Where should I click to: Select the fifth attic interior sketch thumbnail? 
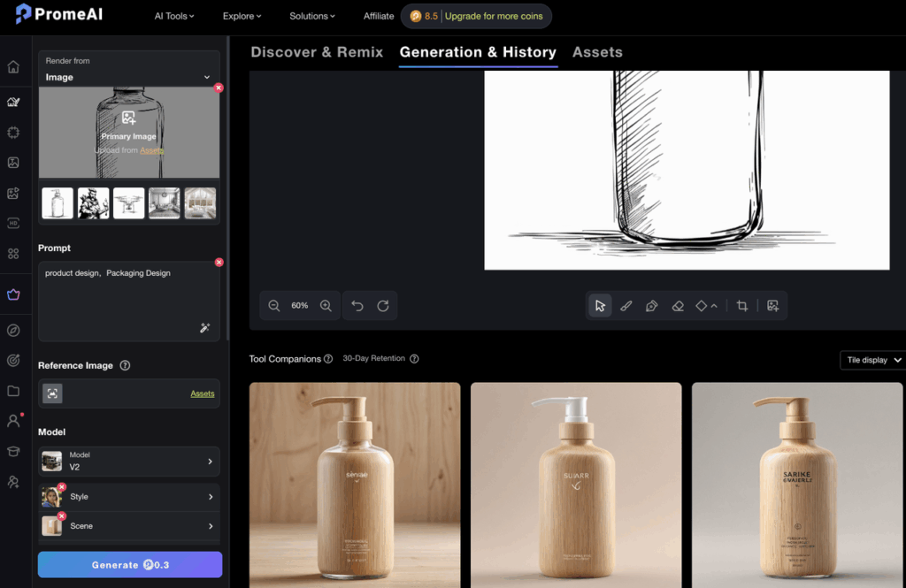[200, 202]
